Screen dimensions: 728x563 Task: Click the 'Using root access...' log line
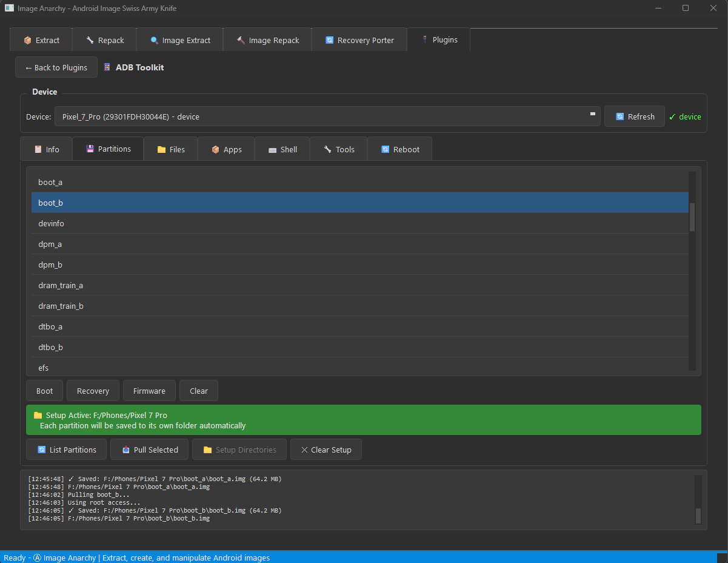click(x=84, y=503)
